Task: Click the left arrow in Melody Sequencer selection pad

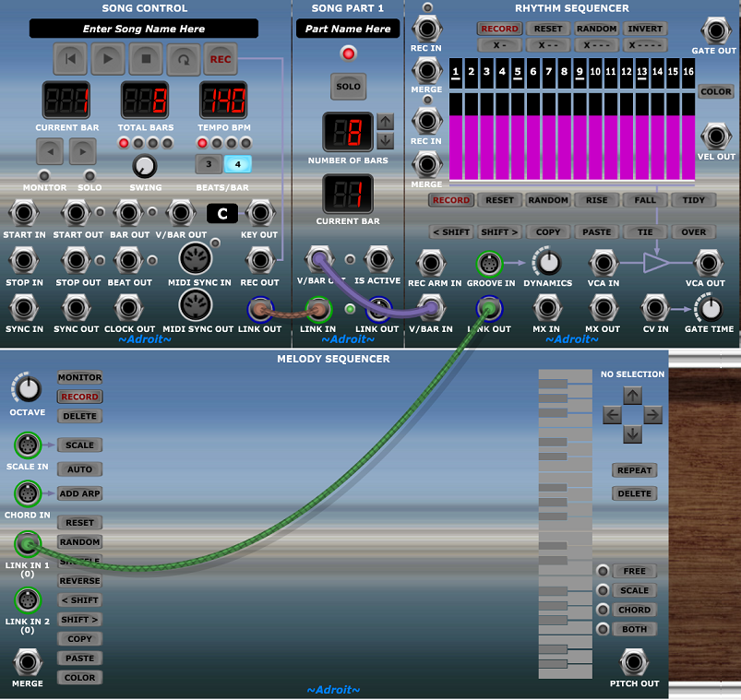Action: pos(613,415)
